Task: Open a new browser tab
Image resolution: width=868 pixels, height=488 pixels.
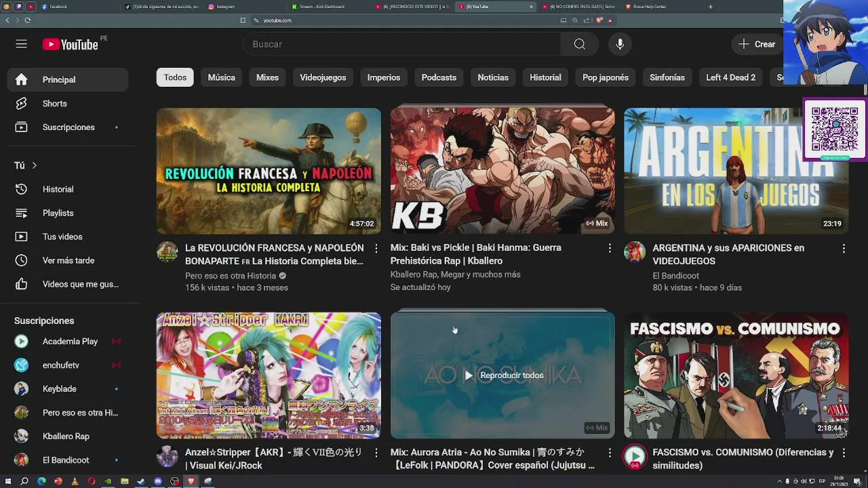Action: click(x=710, y=7)
